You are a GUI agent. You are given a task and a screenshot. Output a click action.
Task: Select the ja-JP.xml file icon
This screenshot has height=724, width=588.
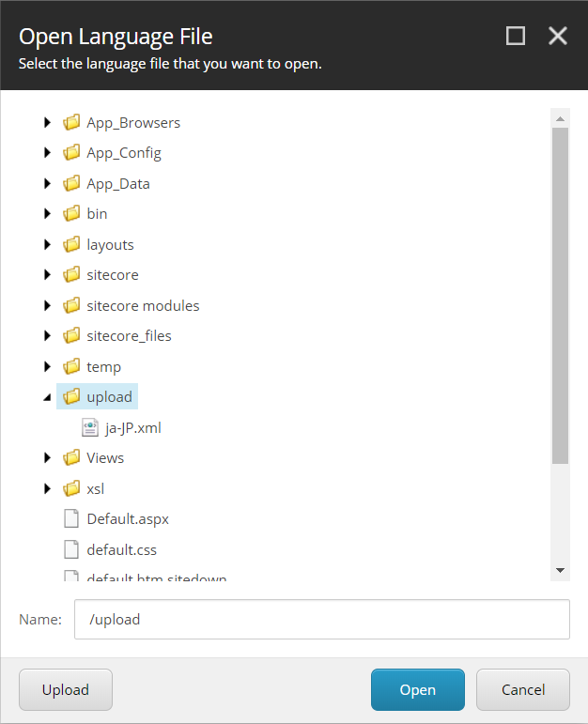tap(90, 427)
